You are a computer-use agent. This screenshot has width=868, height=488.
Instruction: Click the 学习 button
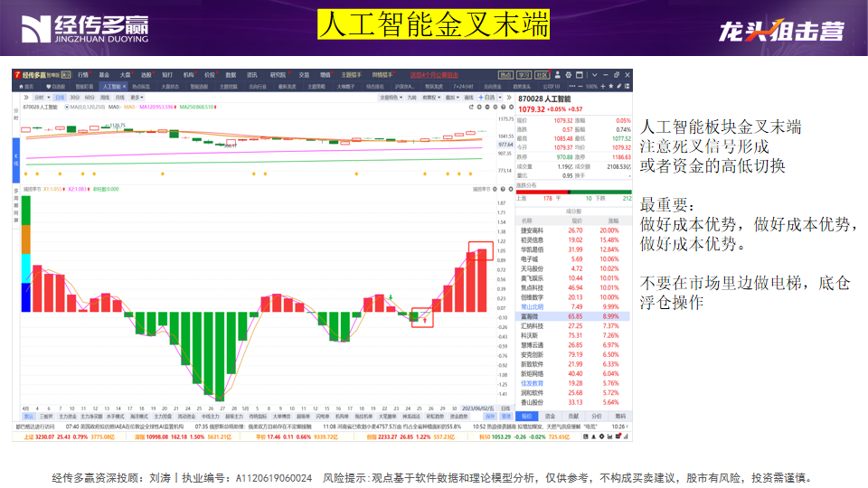pyautogui.click(x=524, y=75)
